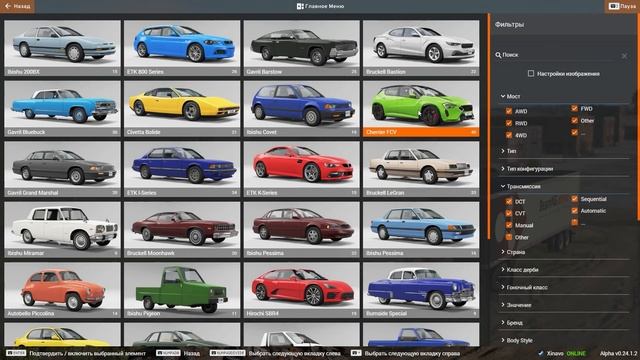Image resolution: width=640 pixels, height=360 pixels.
Task: Click the Main Menu icon in the header
Action: pyautogui.click(x=300, y=6)
